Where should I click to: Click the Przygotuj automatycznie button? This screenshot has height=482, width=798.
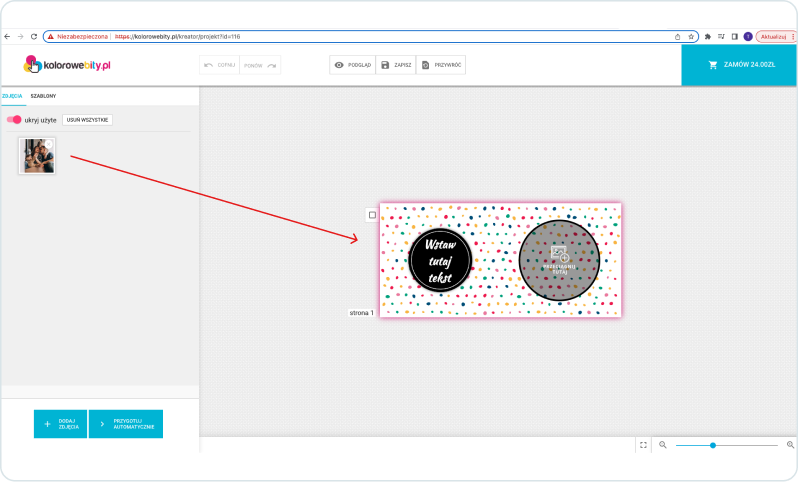pos(126,424)
